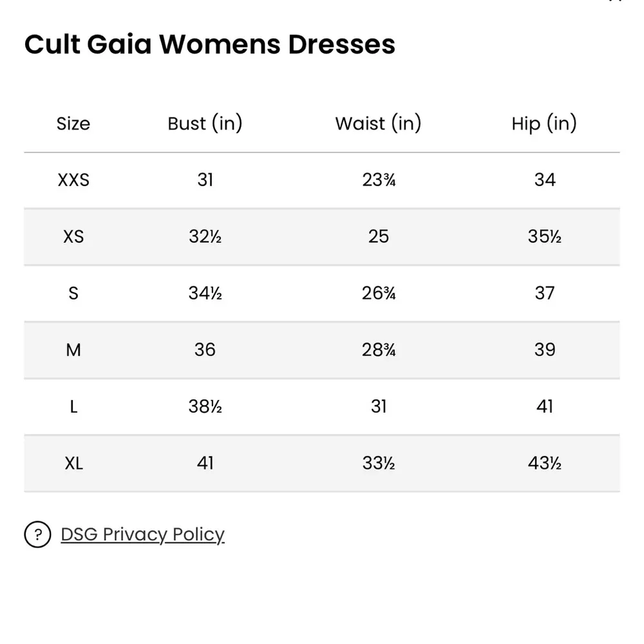Viewport: 644px width, 644px height.
Task: Open the DSG Privacy Policy link
Action: coord(142,534)
